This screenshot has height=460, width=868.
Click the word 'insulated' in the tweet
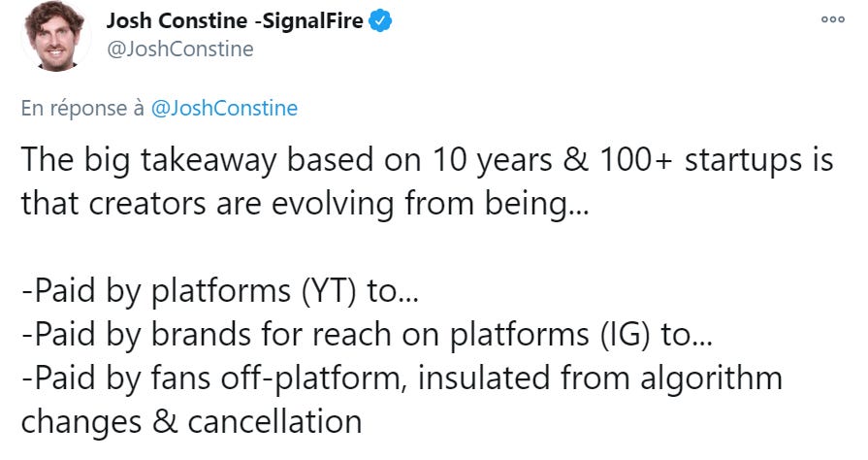coord(483,378)
